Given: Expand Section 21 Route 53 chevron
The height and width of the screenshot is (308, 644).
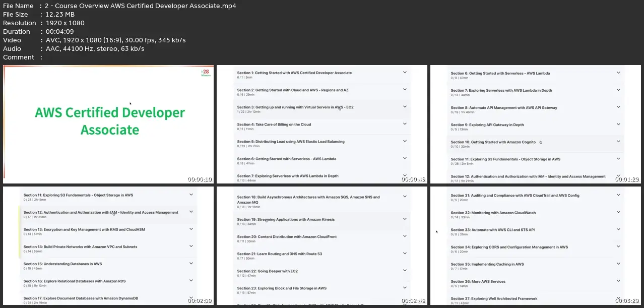Looking at the screenshot, I should [405, 254].
